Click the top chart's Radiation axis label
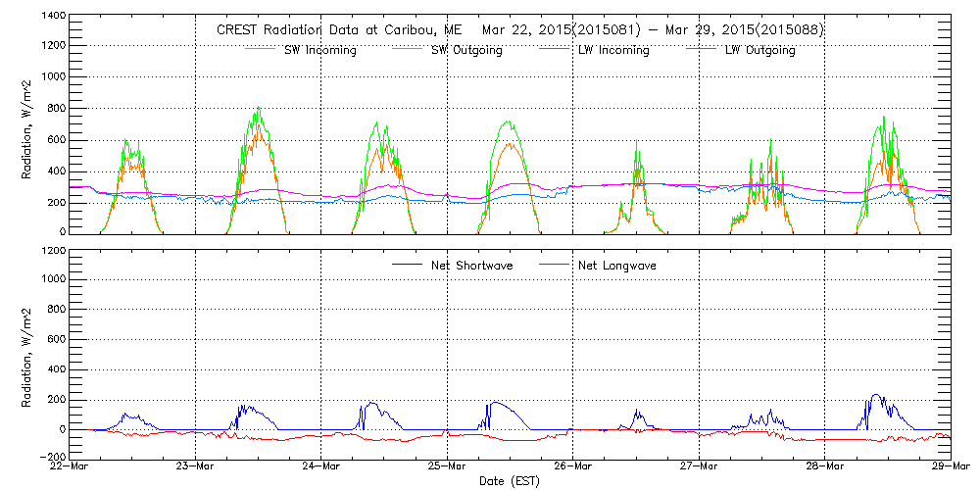The image size is (980, 490). coord(26,124)
